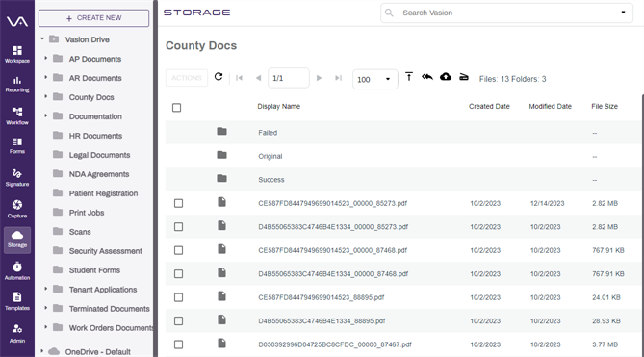This screenshot has width=644, height=357.
Task: Check the box for D4B55065383C4746B4E1334_00000_87468.pdf
Action: (x=178, y=273)
